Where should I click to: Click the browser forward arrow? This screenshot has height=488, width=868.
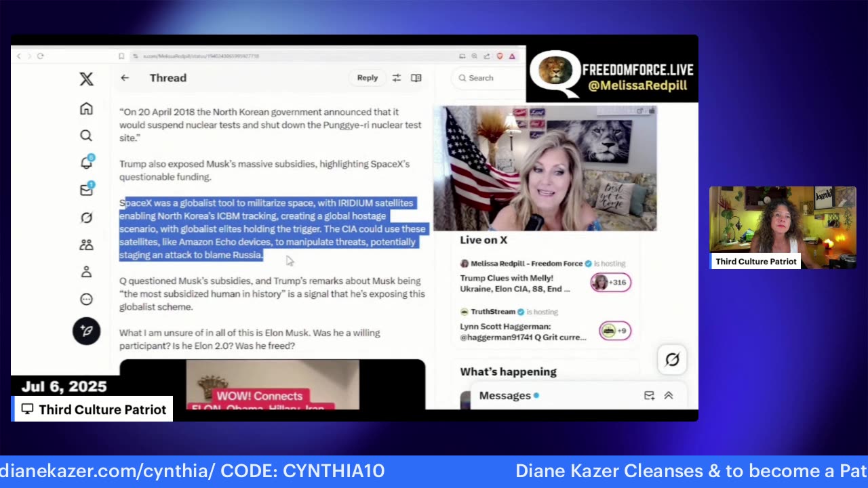29,56
